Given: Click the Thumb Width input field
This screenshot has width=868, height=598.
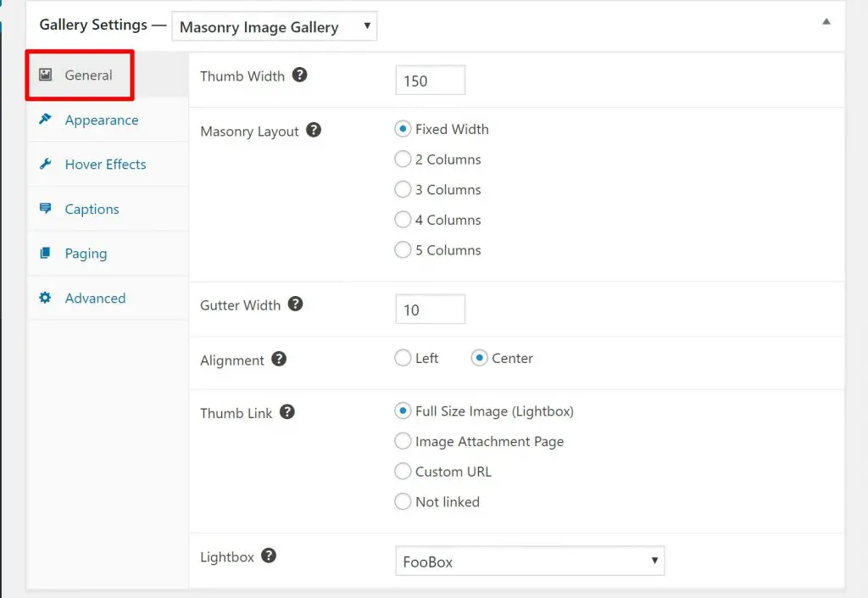Looking at the screenshot, I should (430, 81).
